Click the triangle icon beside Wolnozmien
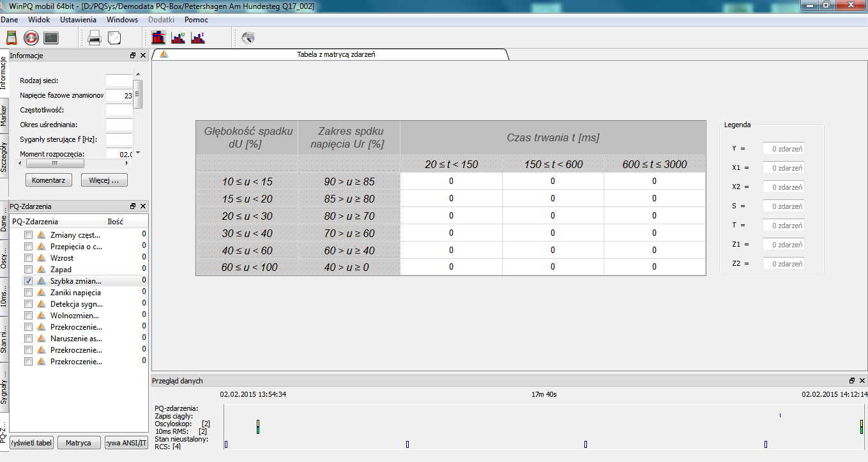 point(42,316)
